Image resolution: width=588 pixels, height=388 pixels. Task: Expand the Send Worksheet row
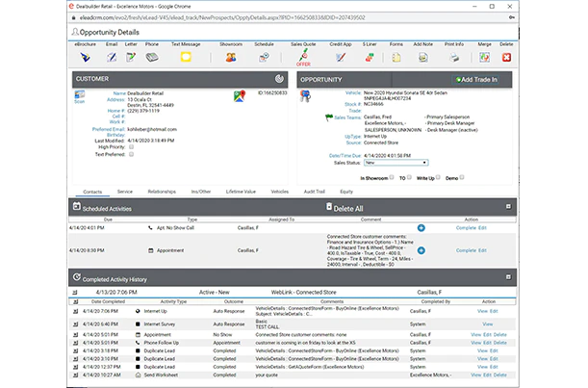(x=75, y=375)
